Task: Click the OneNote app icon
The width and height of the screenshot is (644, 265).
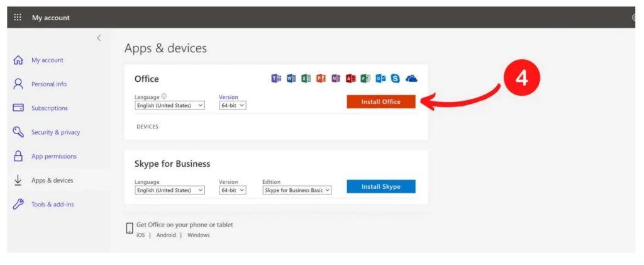Action: click(336, 79)
